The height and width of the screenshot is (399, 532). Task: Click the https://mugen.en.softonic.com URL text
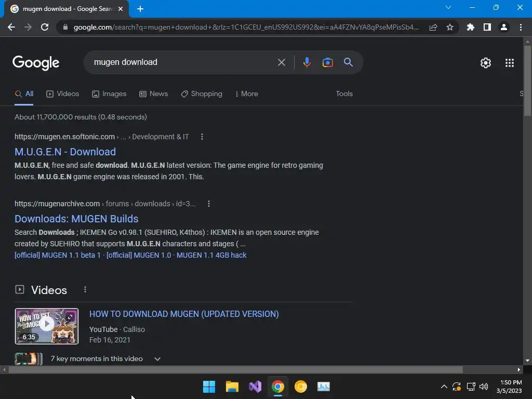point(64,137)
